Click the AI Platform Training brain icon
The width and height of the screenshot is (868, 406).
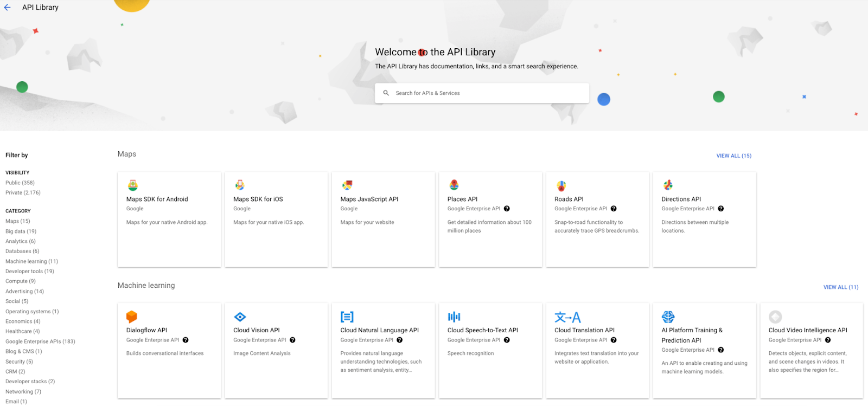point(668,317)
